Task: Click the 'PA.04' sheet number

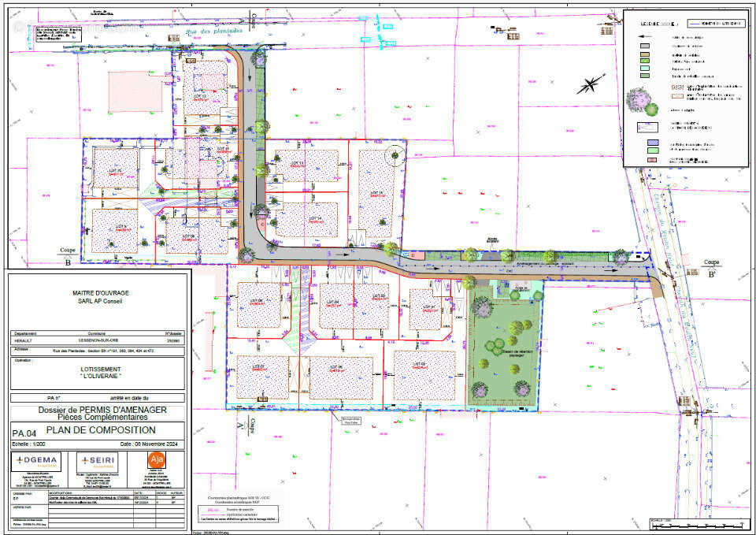Action: click(24, 433)
